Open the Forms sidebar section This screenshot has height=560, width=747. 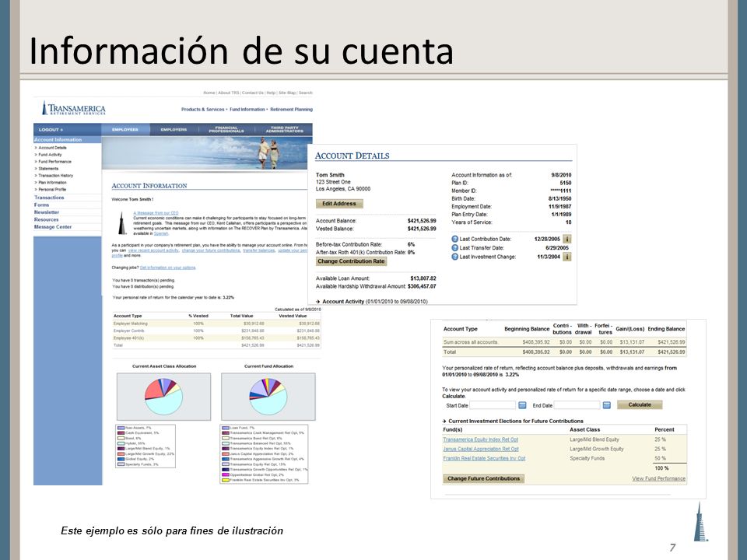[x=41, y=205]
